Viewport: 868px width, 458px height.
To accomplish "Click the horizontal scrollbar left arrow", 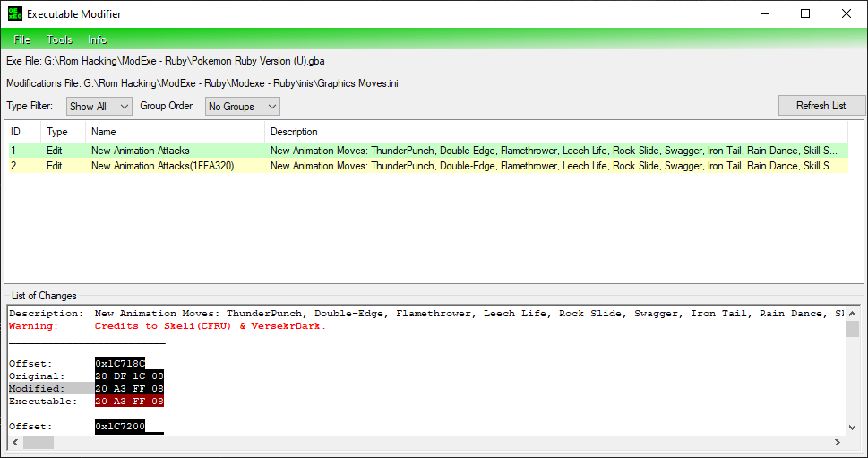I will (x=14, y=442).
